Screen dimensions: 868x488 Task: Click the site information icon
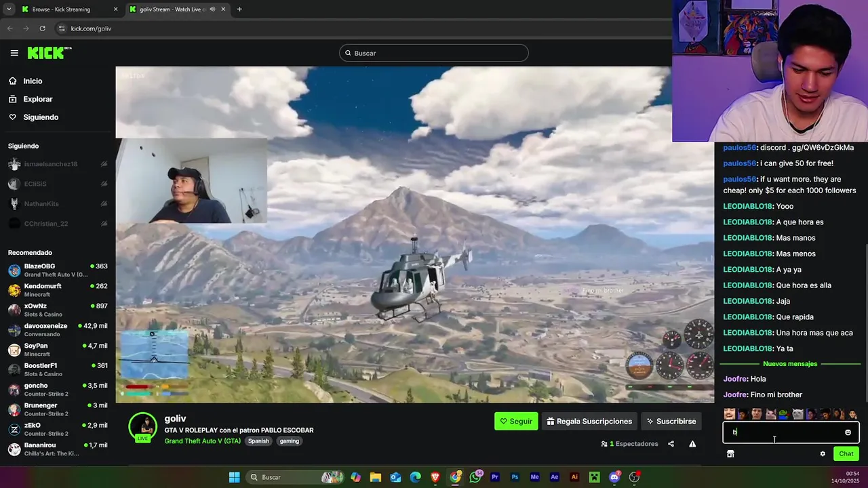point(62,28)
